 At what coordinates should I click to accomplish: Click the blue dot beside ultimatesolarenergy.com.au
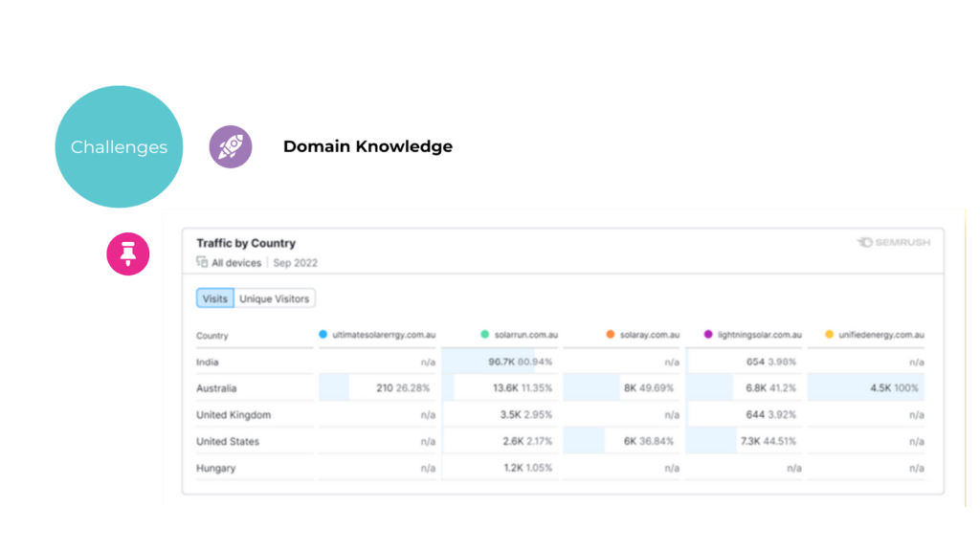tap(323, 335)
